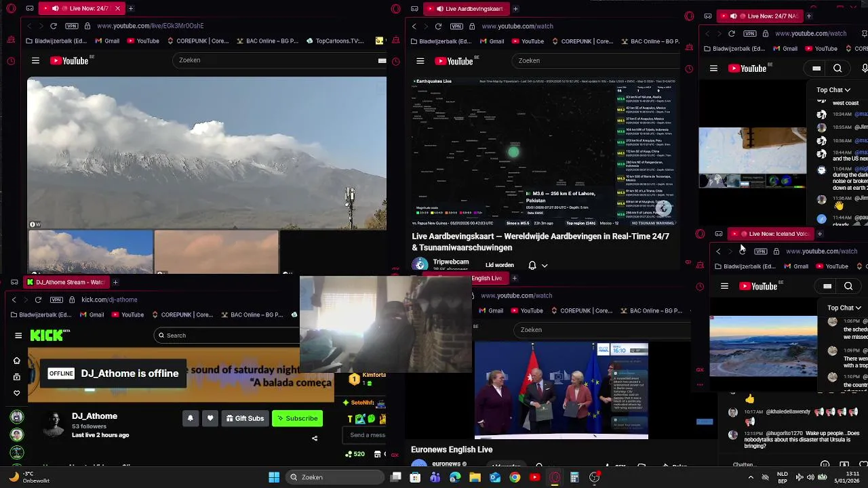Open search icon in Iceland Volcano YouTube window
The width and height of the screenshot is (868, 488).
[x=848, y=286]
